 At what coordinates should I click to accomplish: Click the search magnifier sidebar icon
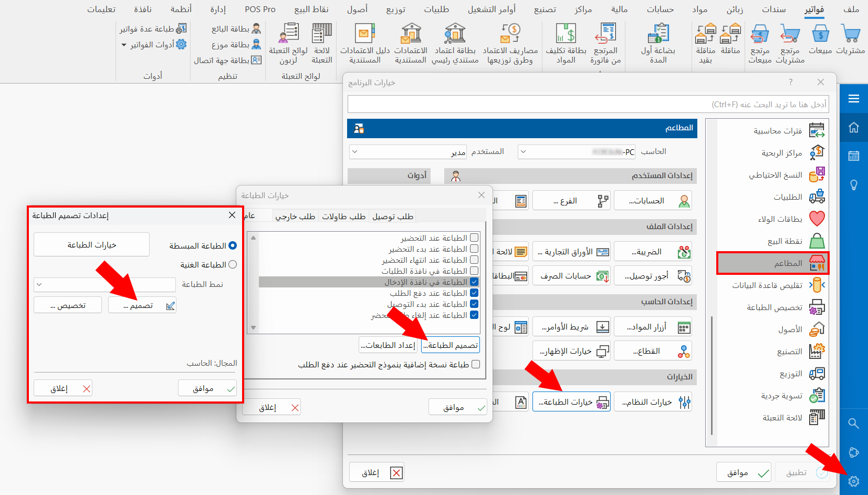(x=854, y=424)
